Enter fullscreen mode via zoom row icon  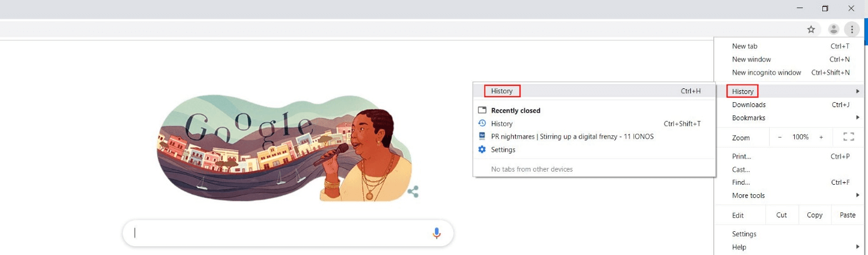click(x=849, y=137)
